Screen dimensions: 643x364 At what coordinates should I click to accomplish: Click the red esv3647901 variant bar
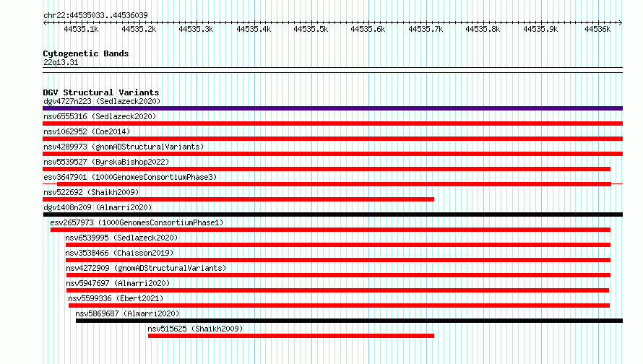point(335,184)
